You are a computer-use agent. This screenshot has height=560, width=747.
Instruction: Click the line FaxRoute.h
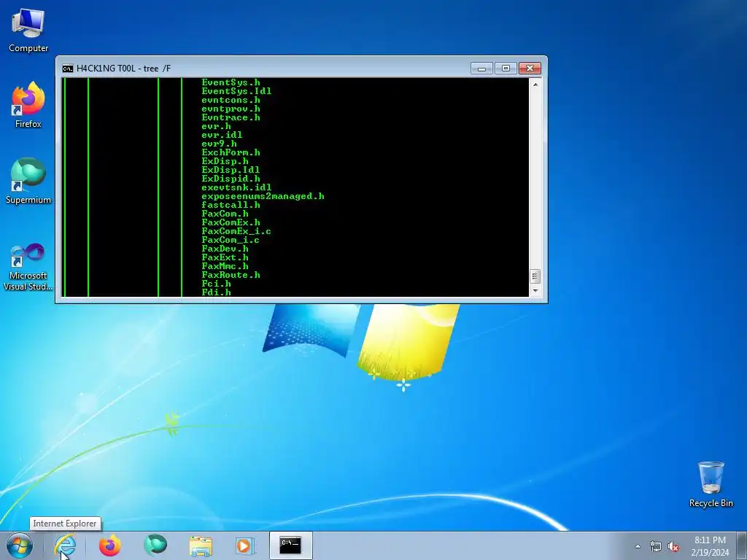tap(231, 275)
